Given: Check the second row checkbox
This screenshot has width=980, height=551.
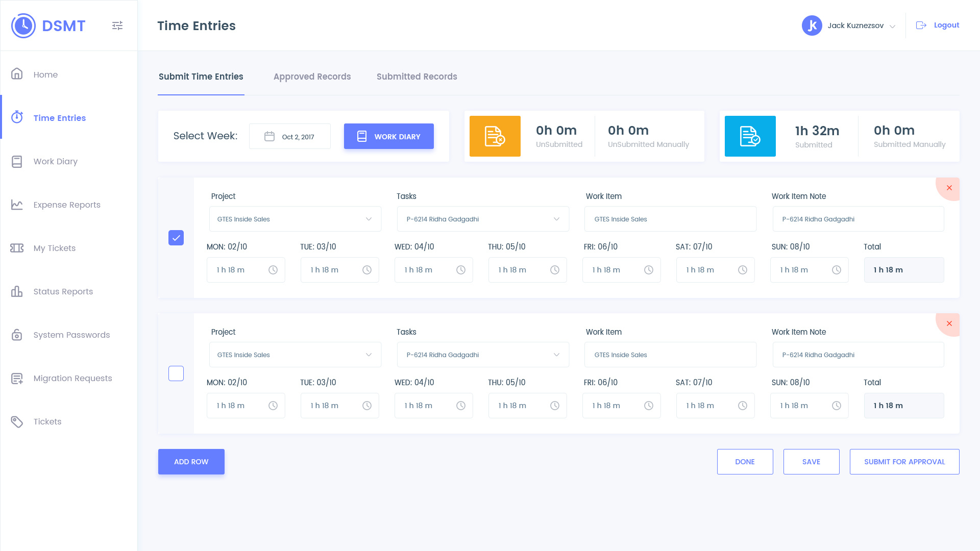Looking at the screenshot, I should click(176, 373).
